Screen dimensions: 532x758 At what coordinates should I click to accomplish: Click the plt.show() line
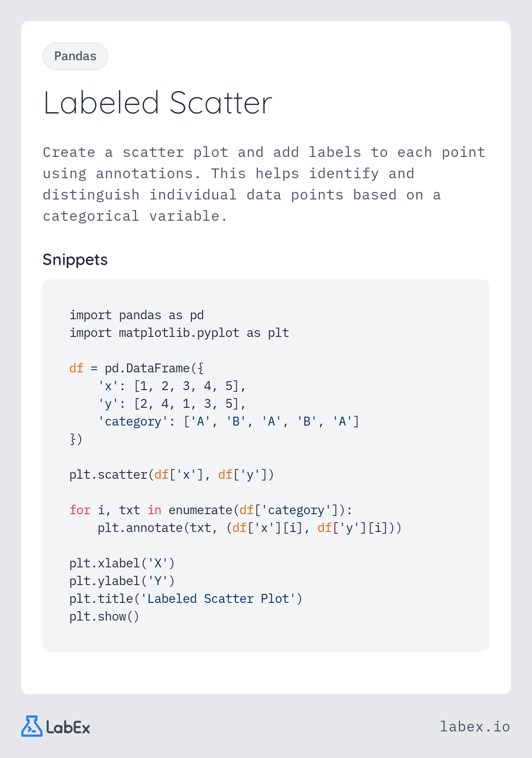[x=104, y=617]
